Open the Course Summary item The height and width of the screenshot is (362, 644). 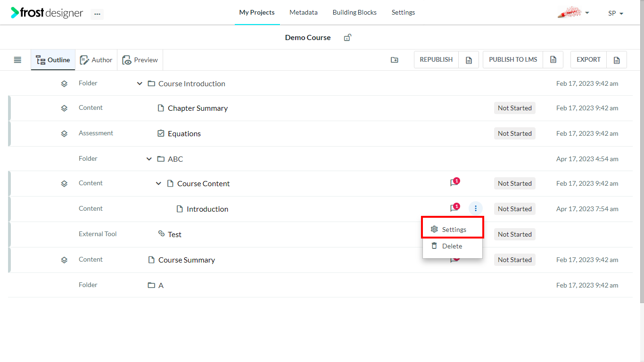tap(187, 260)
